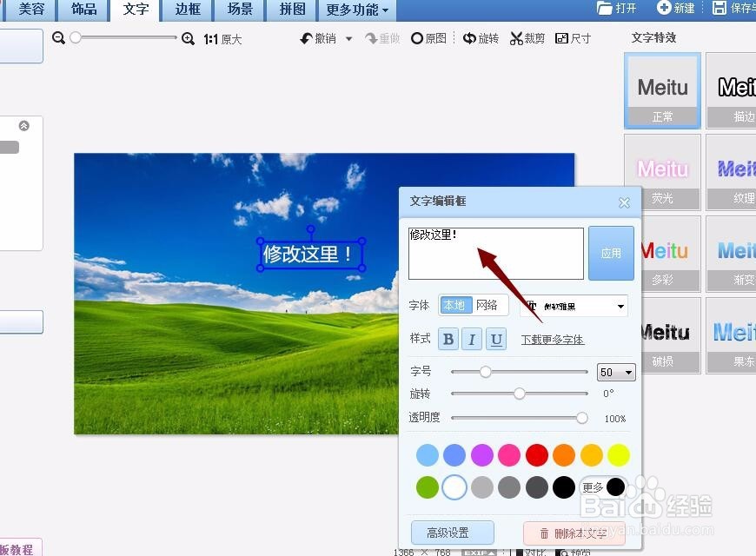This screenshot has width=756, height=556.
Task: Switch to the 边框 borders tab
Action: point(187,10)
